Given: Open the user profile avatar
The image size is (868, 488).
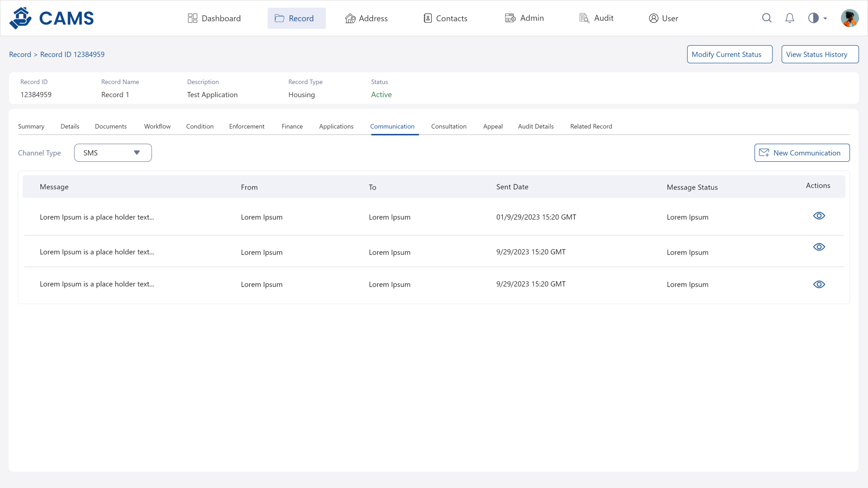Looking at the screenshot, I should pyautogui.click(x=849, y=18).
